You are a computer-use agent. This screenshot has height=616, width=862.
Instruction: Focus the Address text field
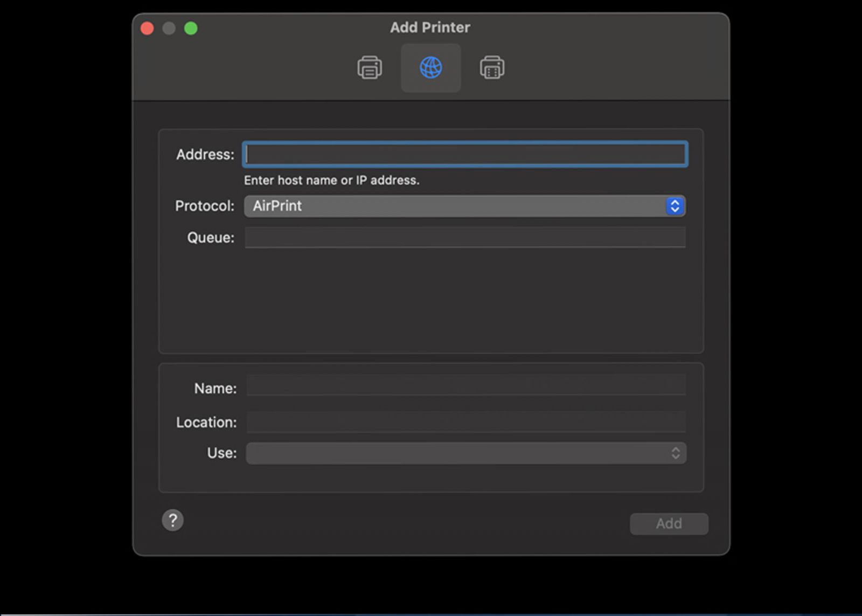point(465,155)
